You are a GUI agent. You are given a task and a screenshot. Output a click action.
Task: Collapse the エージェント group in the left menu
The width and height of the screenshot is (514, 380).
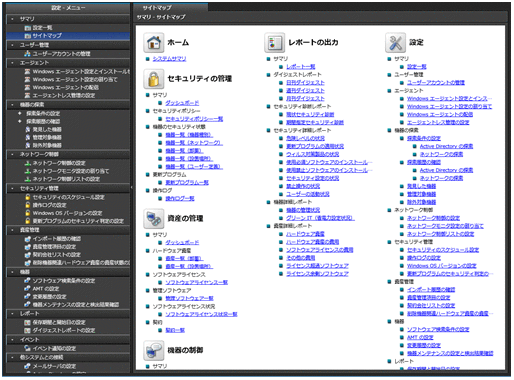click(12, 63)
